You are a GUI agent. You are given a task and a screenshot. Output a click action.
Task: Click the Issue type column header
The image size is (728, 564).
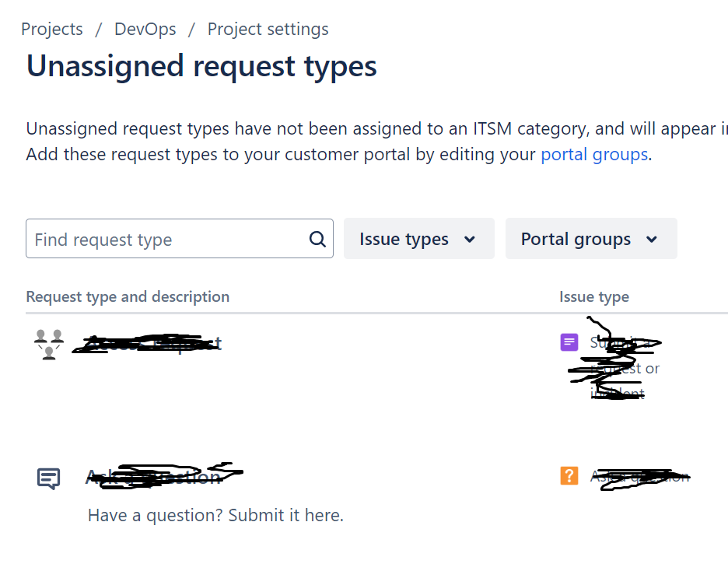[x=593, y=296]
